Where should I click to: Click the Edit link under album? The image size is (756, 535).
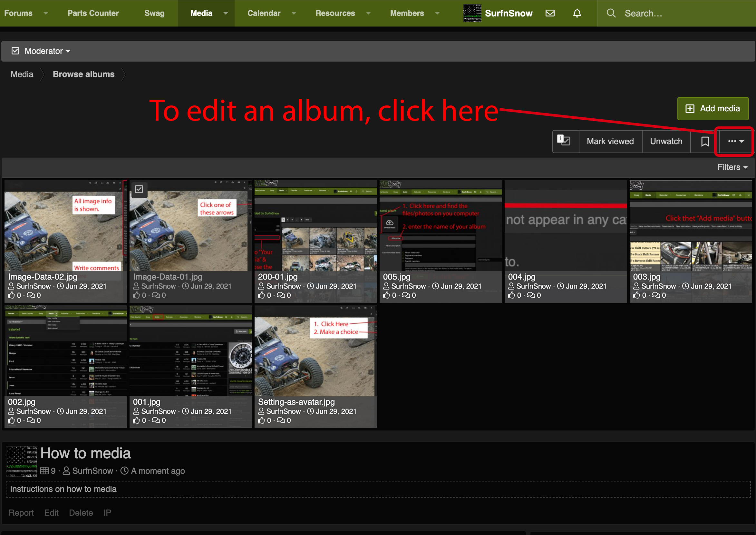coord(51,513)
